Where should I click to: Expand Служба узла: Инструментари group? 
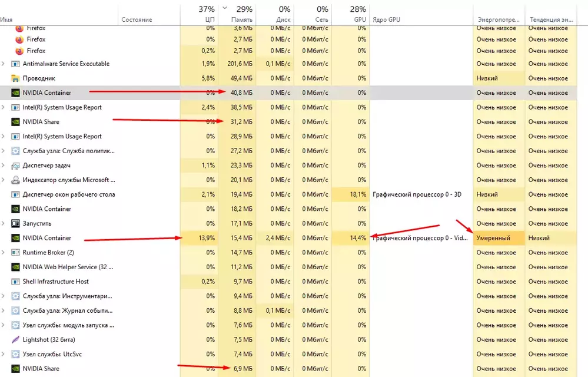tap(3, 296)
